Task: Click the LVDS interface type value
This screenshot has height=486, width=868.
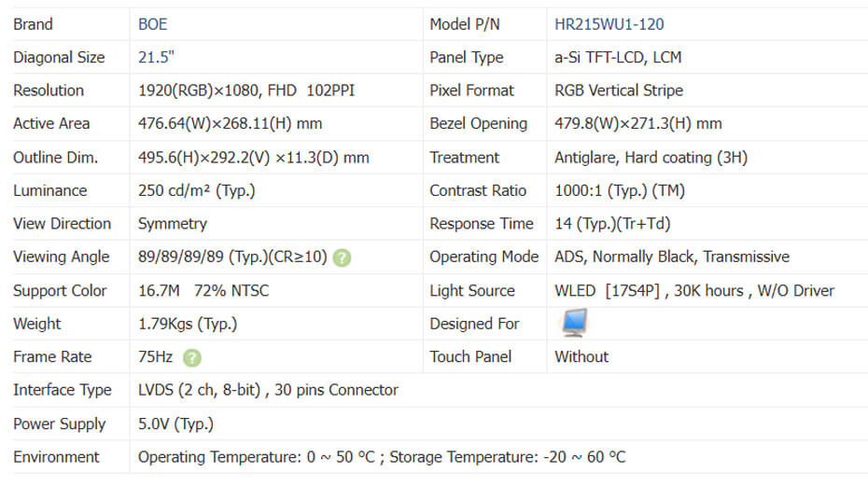Action: pos(268,390)
